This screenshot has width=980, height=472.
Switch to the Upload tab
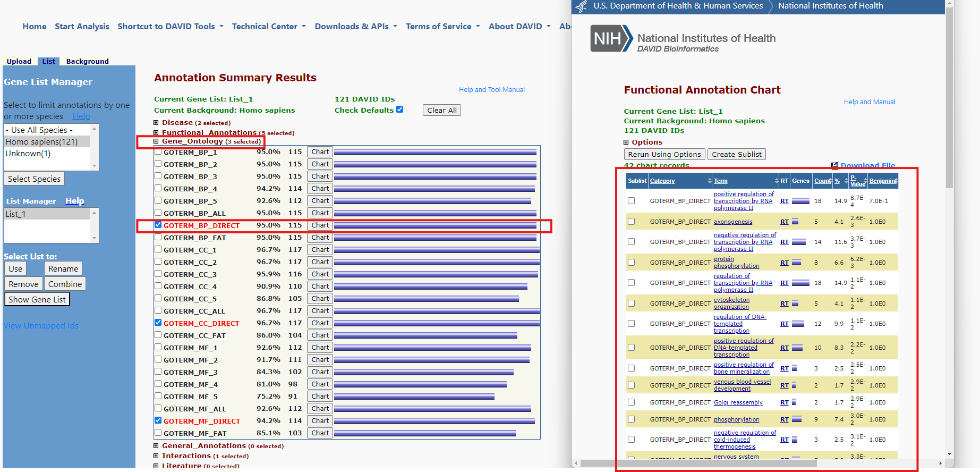19,61
